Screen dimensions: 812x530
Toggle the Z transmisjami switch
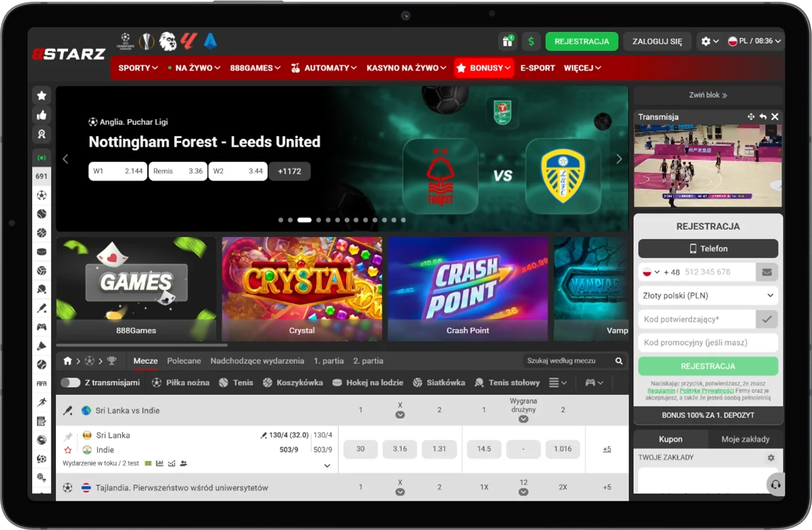(70, 383)
